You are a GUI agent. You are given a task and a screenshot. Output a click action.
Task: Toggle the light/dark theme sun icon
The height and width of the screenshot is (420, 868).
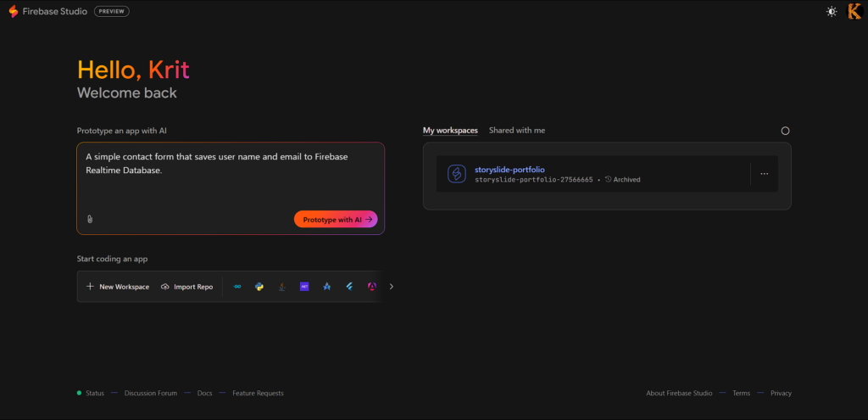coord(832,11)
